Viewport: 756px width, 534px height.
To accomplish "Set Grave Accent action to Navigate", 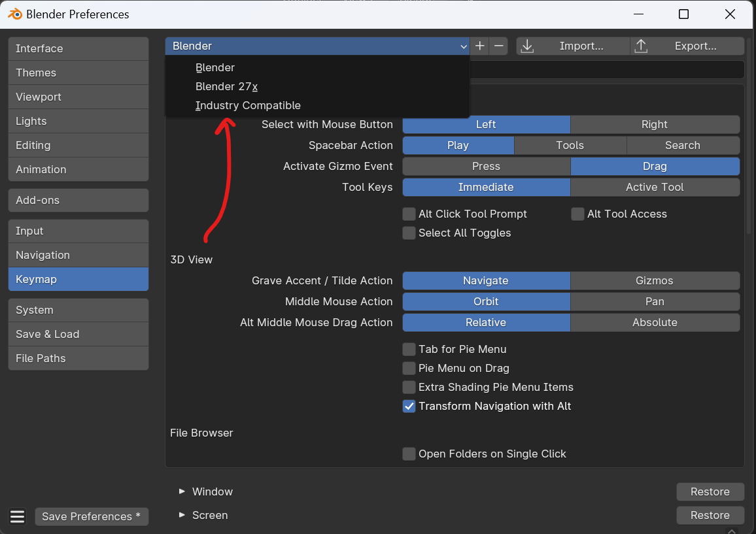I will pyautogui.click(x=486, y=280).
